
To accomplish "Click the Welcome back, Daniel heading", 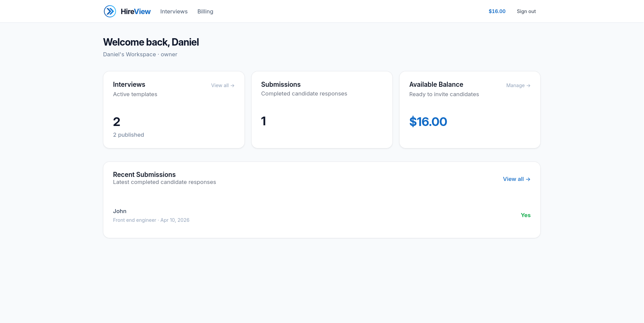I will pos(151,42).
